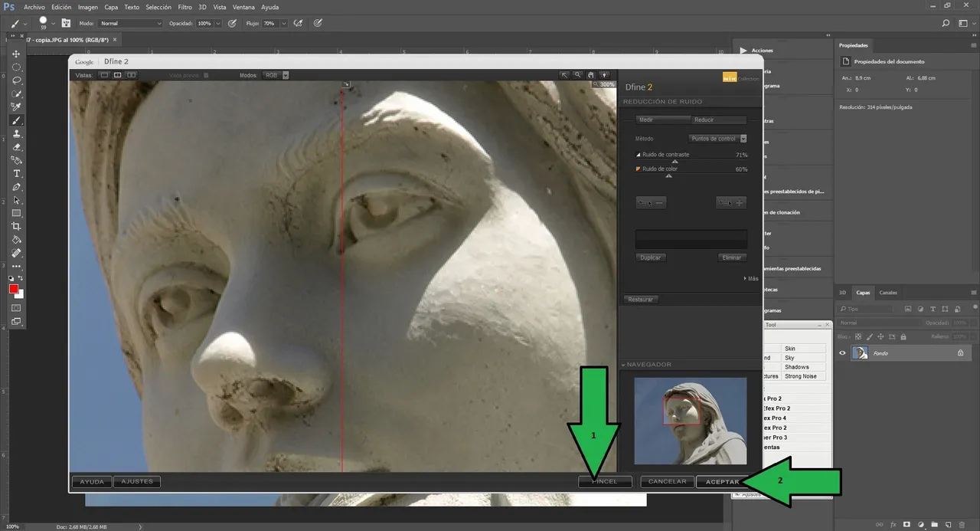Select the Pen tool
The width and height of the screenshot is (980, 531).
(x=16, y=187)
